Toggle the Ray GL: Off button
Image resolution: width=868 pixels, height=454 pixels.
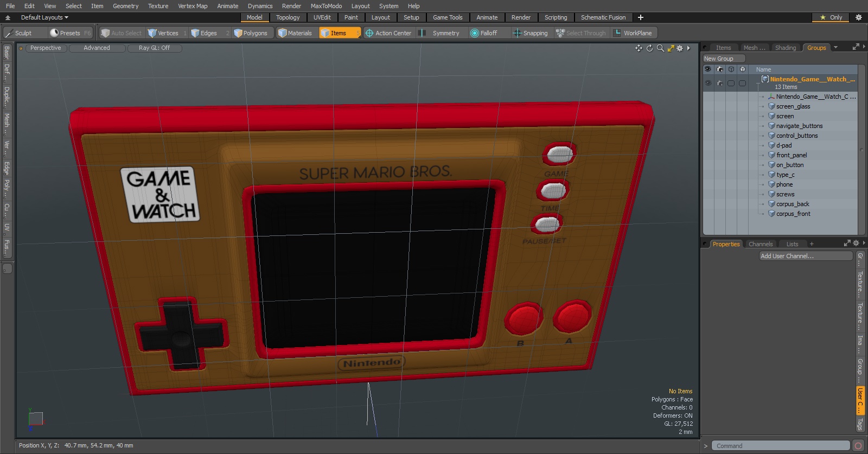[154, 48]
